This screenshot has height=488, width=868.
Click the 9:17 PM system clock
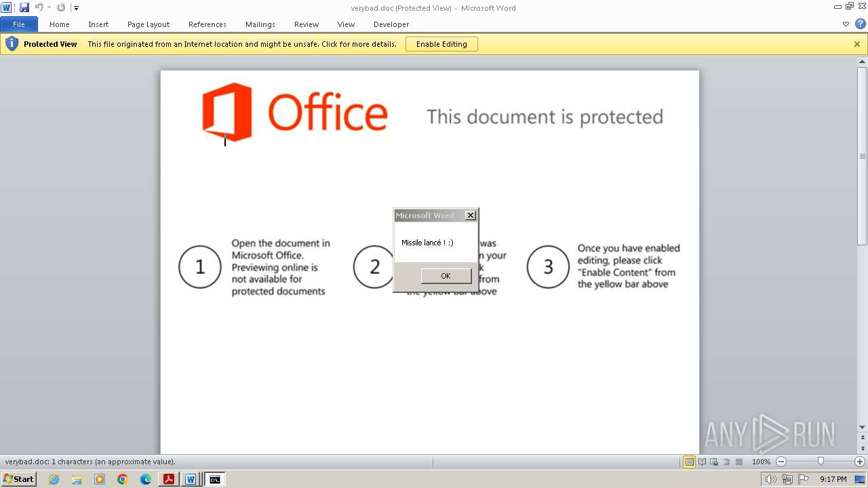point(833,479)
